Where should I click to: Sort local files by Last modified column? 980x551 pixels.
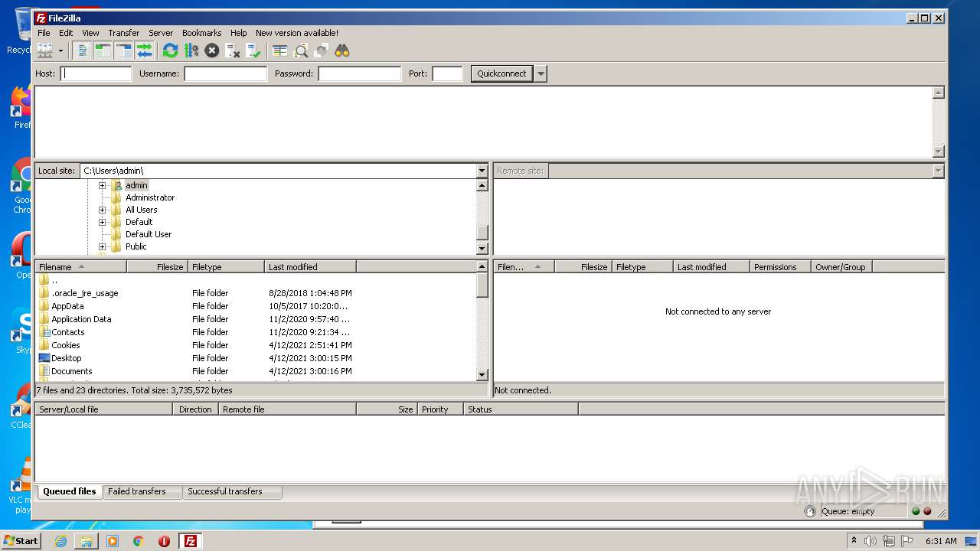pos(311,267)
